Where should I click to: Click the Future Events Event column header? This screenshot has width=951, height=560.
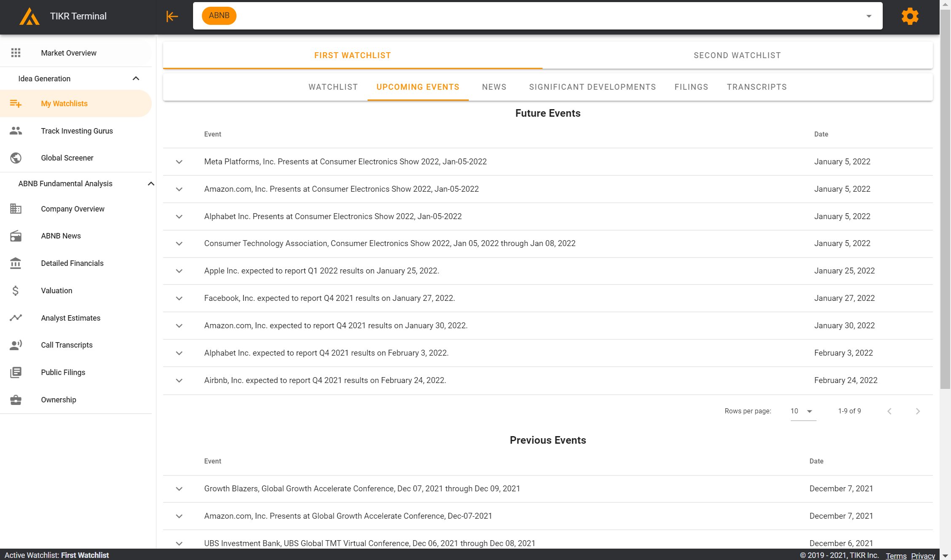(x=212, y=134)
